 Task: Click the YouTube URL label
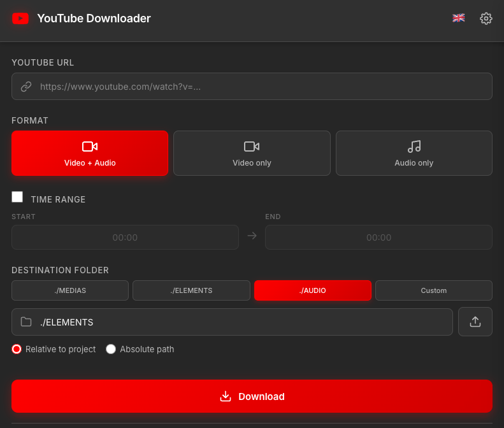[43, 62]
